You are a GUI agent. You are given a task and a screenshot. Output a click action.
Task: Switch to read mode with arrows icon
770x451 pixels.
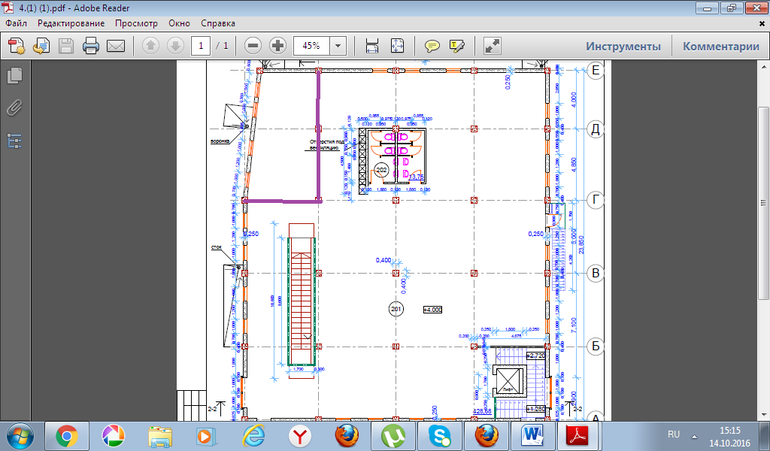pos(492,46)
